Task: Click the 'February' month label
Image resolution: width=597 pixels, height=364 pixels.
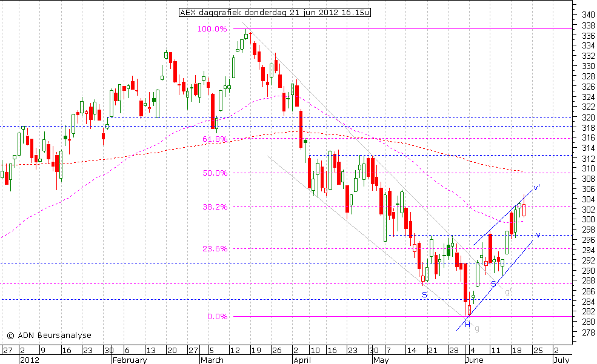Action: click(x=130, y=360)
